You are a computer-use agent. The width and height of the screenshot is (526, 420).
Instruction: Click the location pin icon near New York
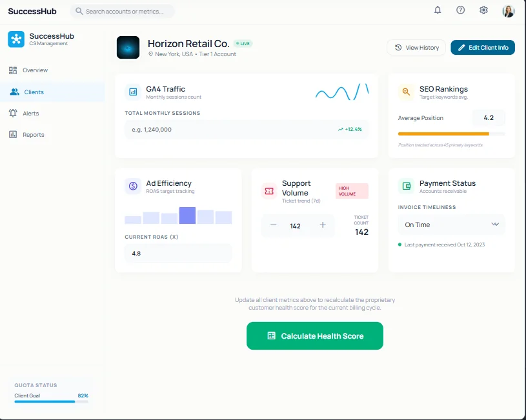click(x=150, y=54)
